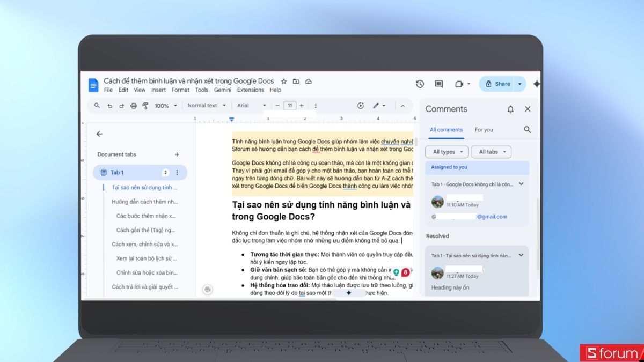
Task: Open the Google Docs home icon
Action: (93, 85)
